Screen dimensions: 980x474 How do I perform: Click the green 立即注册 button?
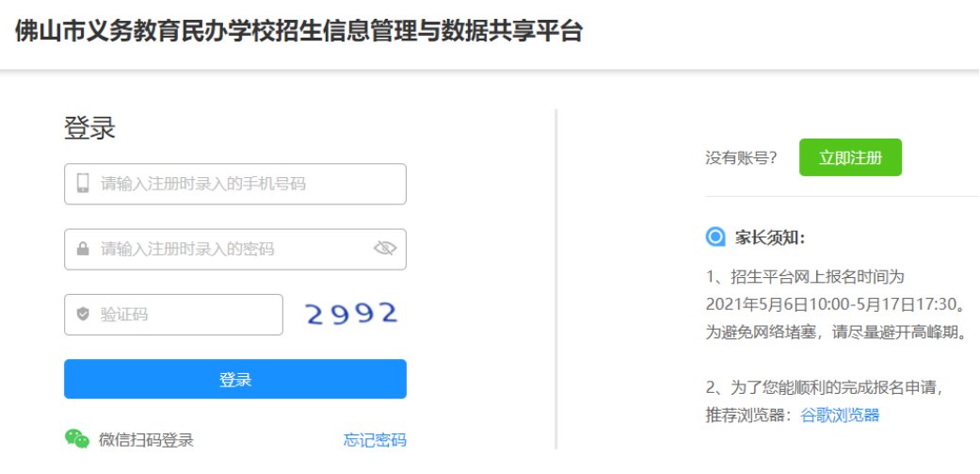[x=850, y=157]
